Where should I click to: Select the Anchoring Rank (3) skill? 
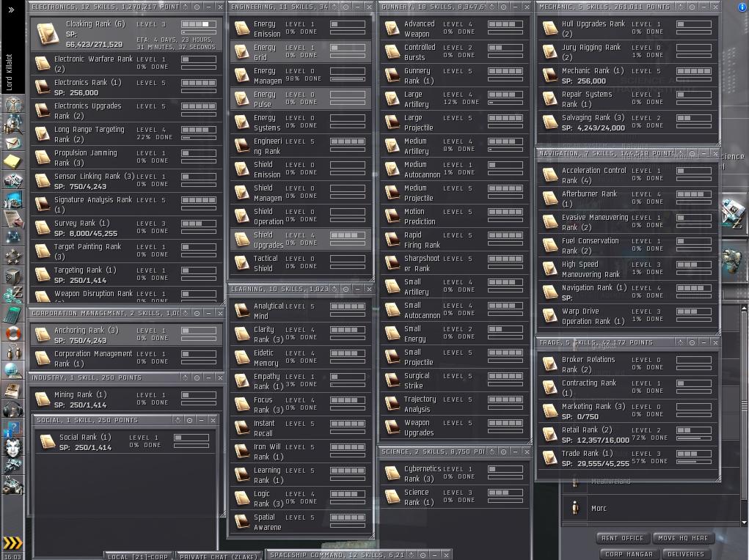tap(127, 335)
